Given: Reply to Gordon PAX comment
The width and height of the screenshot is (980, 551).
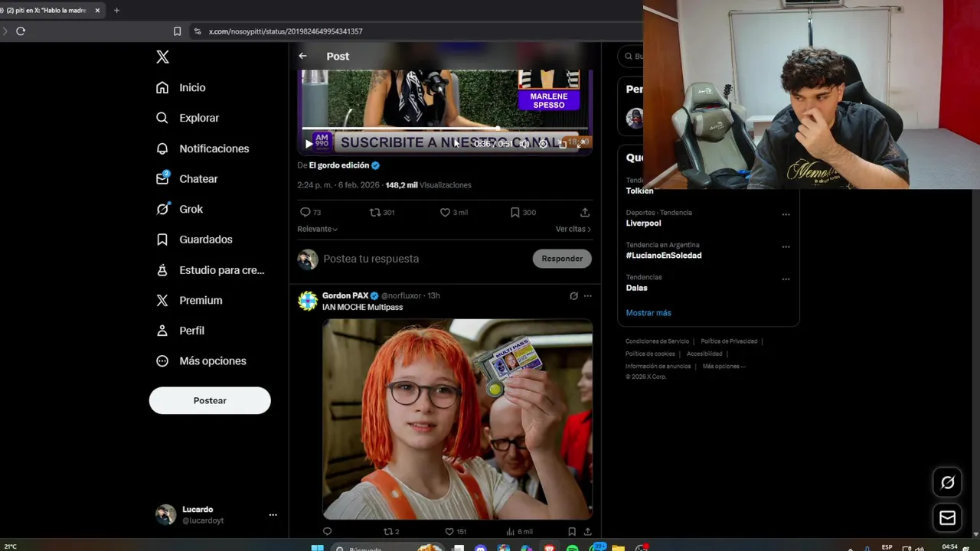Looking at the screenshot, I should tap(328, 531).
